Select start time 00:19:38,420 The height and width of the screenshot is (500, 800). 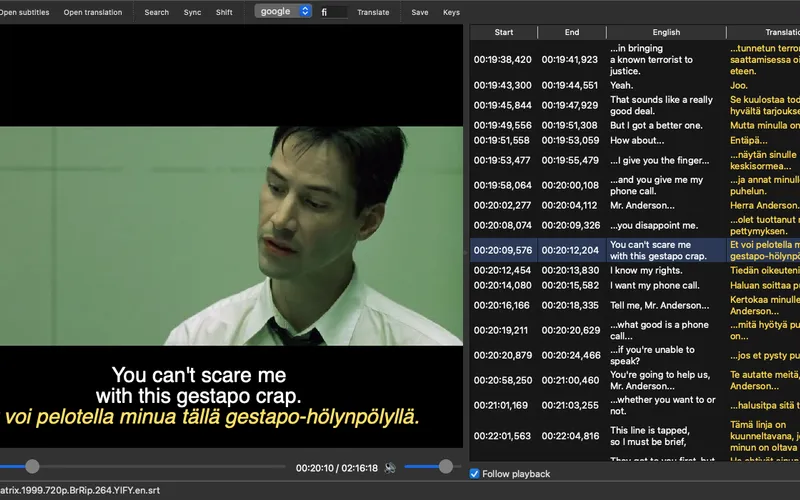(x=503, y=60)
